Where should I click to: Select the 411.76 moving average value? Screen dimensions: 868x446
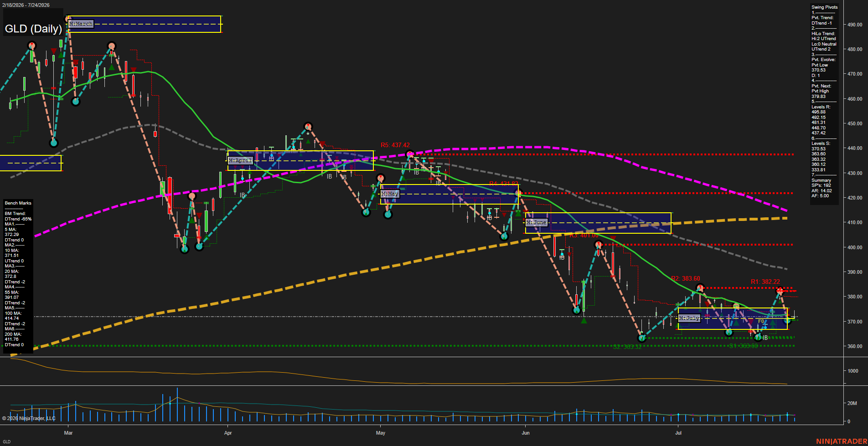[11, 339]
